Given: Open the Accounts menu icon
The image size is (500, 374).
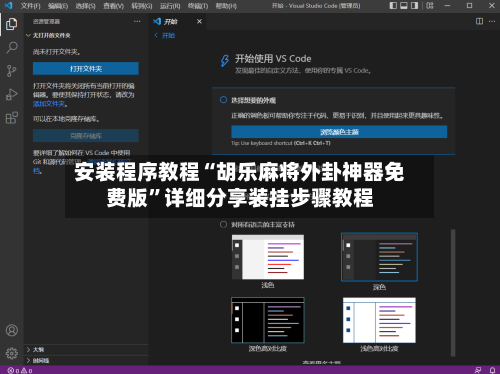Looking at the screenshot, I should 12,330.
